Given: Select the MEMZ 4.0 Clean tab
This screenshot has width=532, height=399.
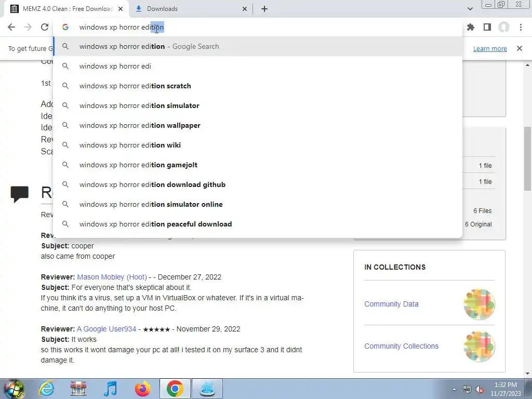Looking at the screenshot, I should click(x=66, y=9).
